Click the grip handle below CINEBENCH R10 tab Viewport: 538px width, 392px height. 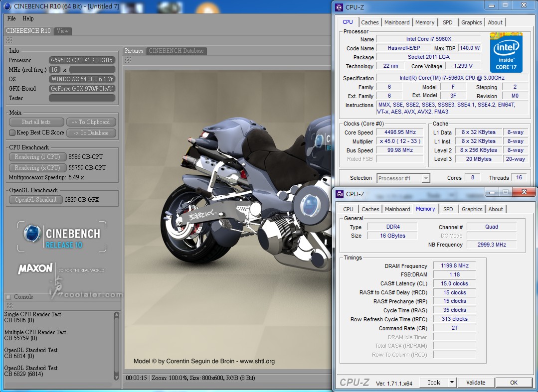(x=9, y=40)
